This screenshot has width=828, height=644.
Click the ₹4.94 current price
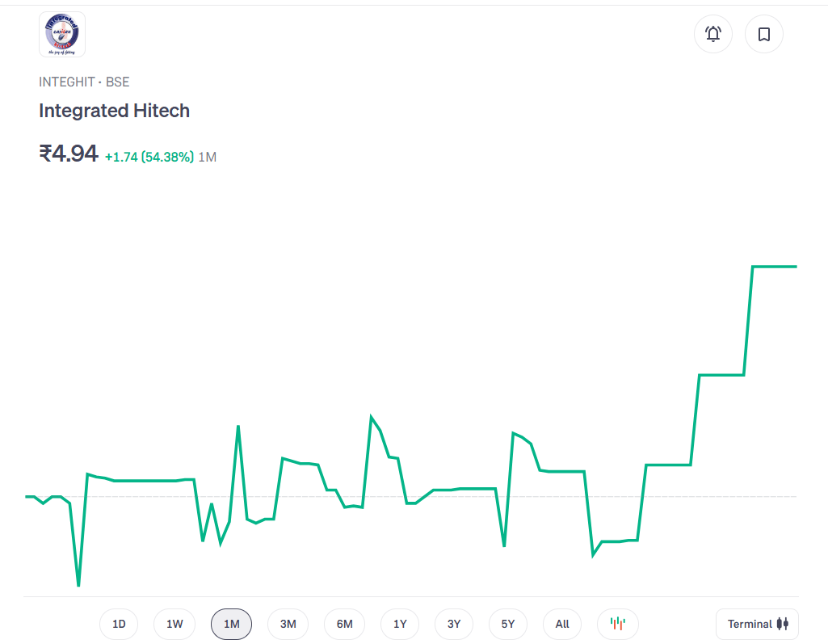point(69,153)
